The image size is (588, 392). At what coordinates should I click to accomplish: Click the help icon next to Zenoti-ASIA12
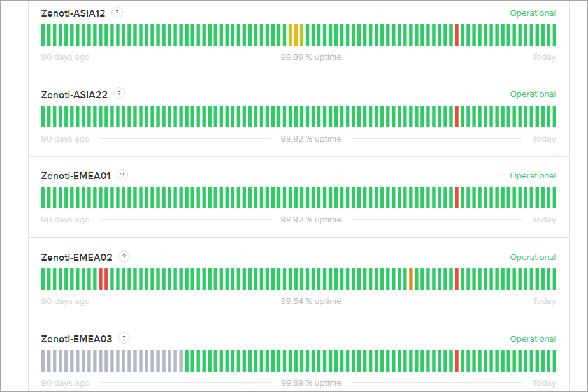117,13
